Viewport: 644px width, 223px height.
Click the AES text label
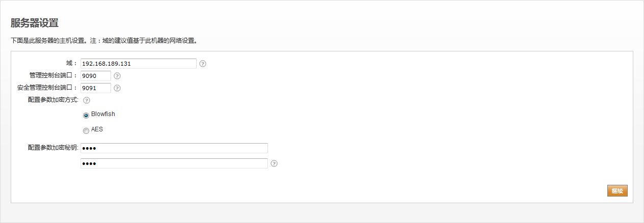tap(97, 129)
